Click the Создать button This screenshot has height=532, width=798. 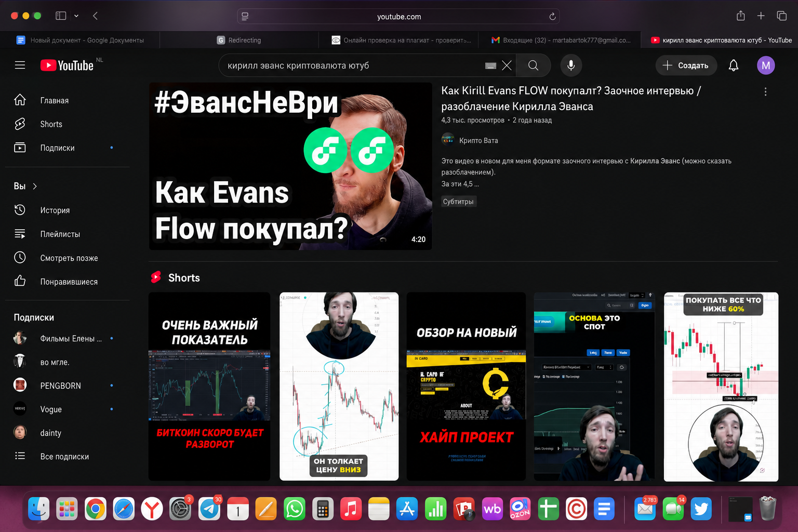(686, 65)
